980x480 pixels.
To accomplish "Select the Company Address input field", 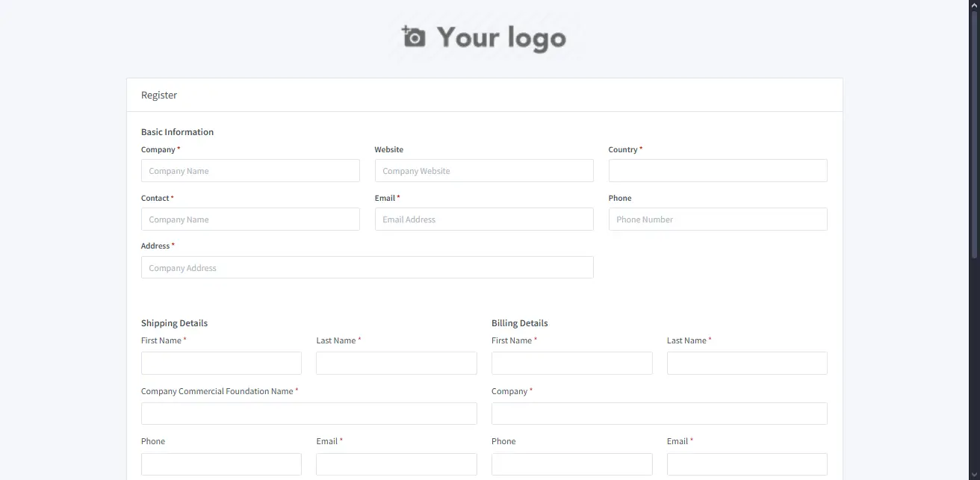I will 367,267.
